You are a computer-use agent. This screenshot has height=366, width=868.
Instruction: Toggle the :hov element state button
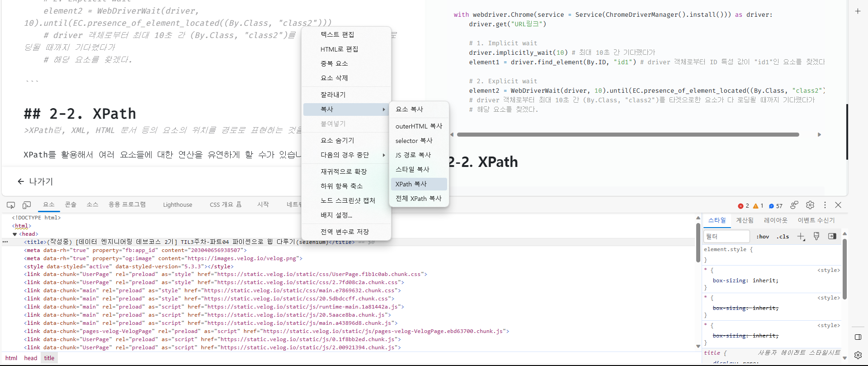(x=763, y=237)
